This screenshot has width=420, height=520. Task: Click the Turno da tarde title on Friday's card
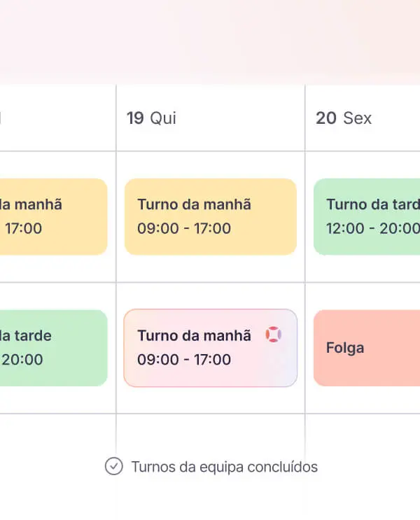pos(372,204)
